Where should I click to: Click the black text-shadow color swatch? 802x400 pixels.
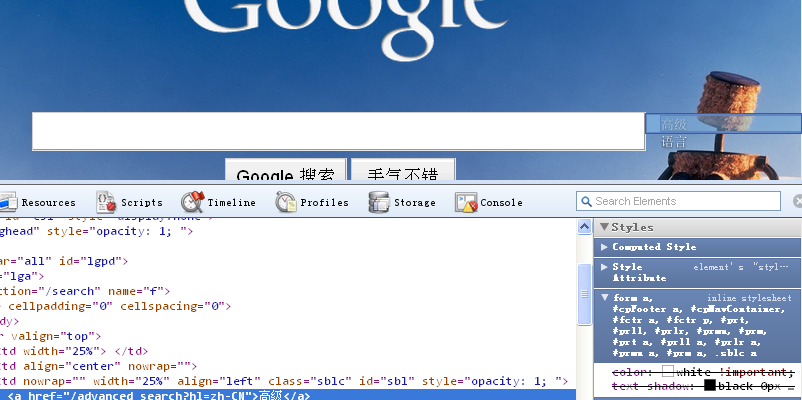pyautogui.click(x=710, y=385)
